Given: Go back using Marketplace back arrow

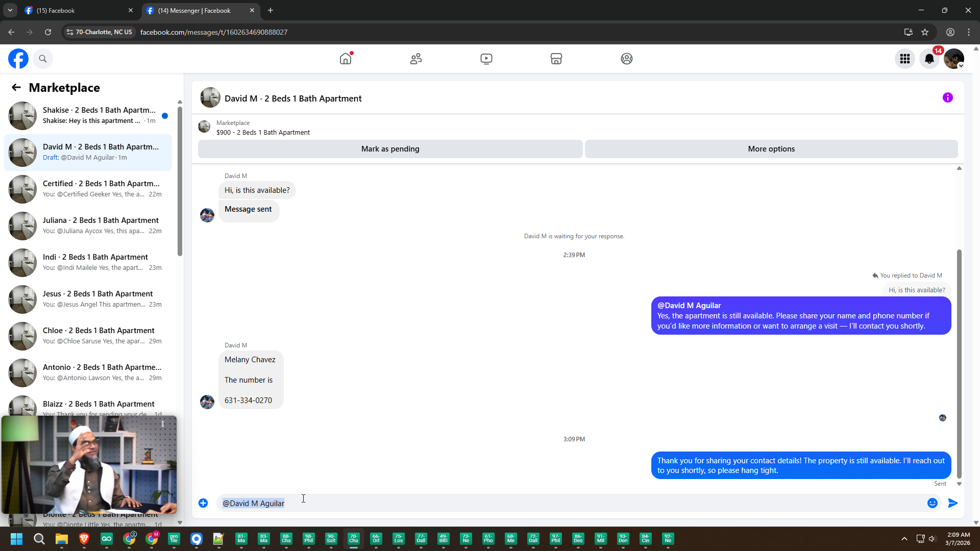Looking at the screenshot, I should (16, 88).
